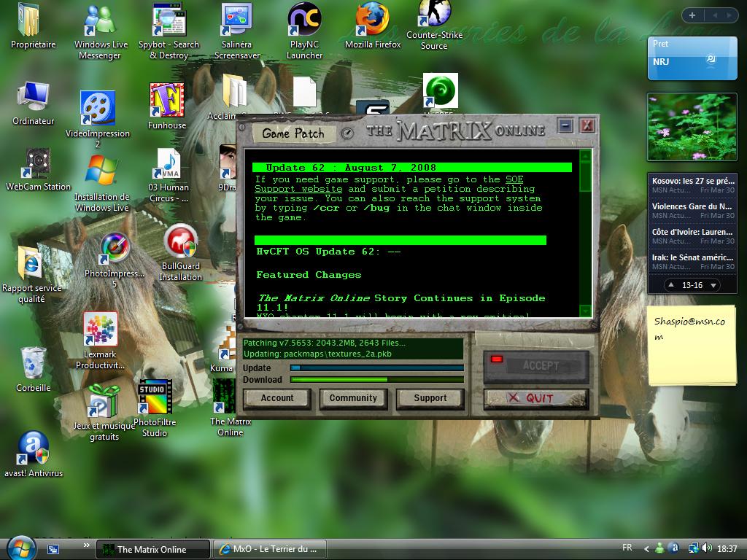Launch the Funhouse shortcut

point(167,106)
